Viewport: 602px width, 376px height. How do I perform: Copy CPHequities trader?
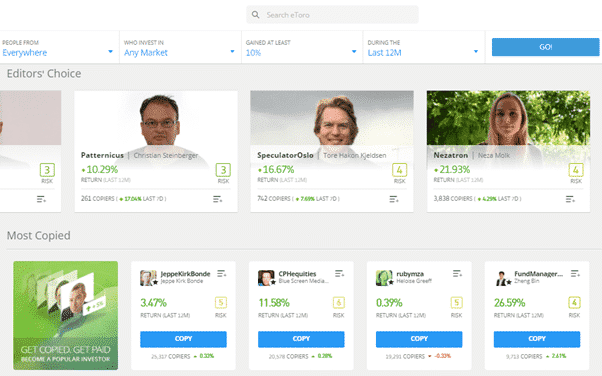tap(301, 339)
